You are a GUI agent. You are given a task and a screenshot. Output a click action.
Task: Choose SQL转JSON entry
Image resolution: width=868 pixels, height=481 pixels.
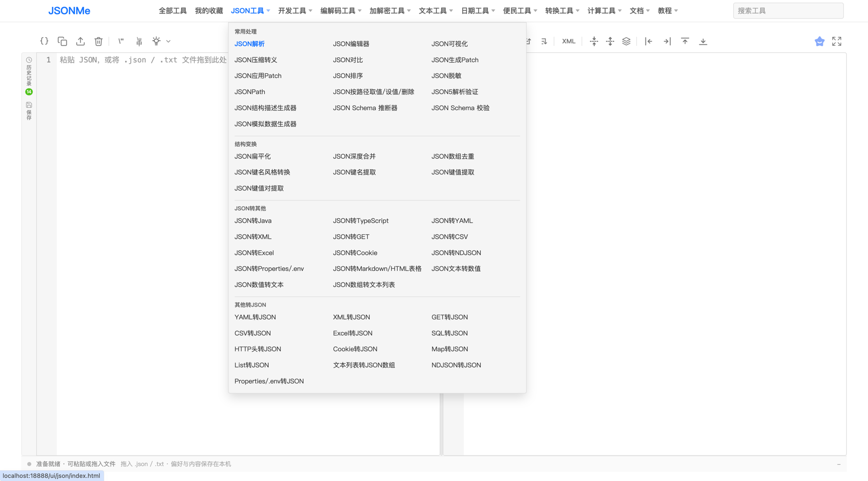pyautogui.click(x=450, y=333)
